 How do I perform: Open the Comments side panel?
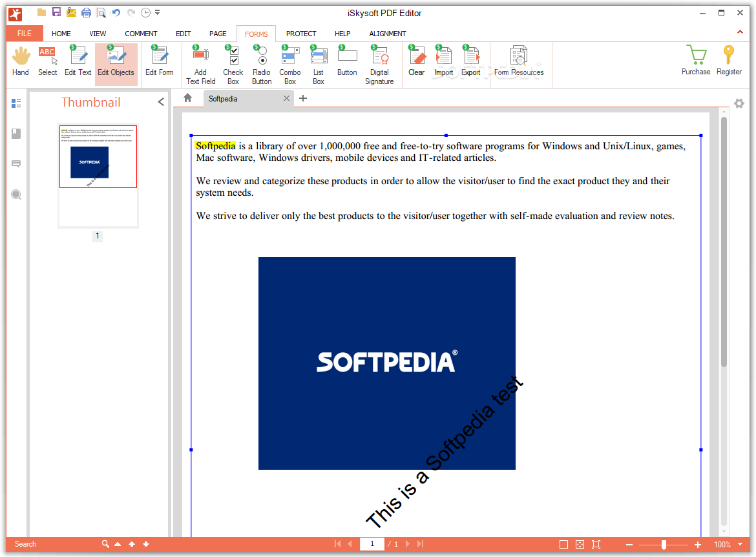coord(16,164)
